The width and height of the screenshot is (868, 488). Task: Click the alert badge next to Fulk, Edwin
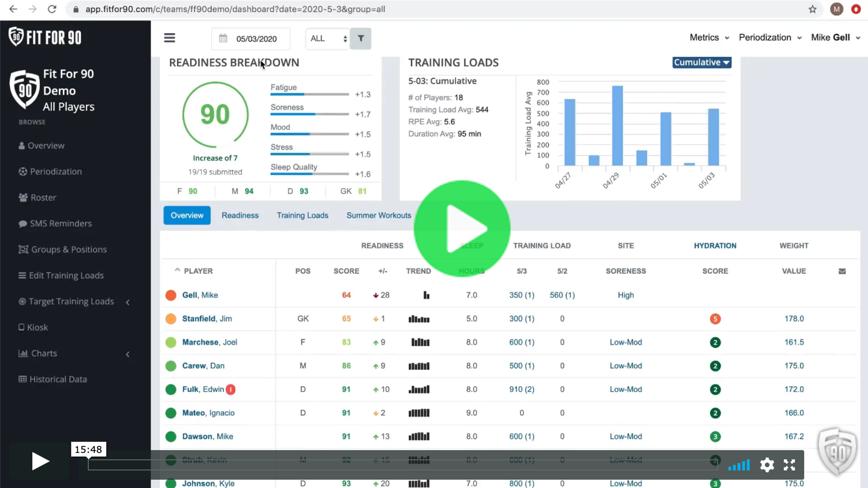coord(230,390)
